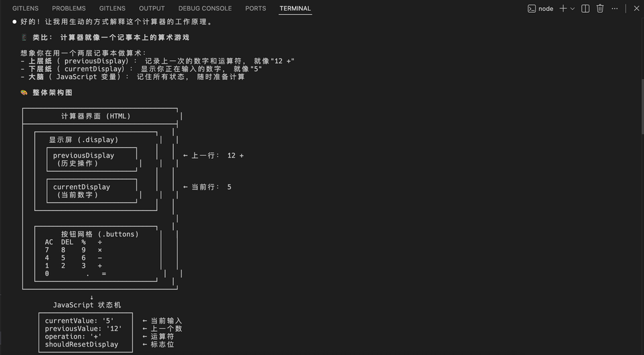
Task: Create a new terminal with the plus icon
Action: coord(563,8)
